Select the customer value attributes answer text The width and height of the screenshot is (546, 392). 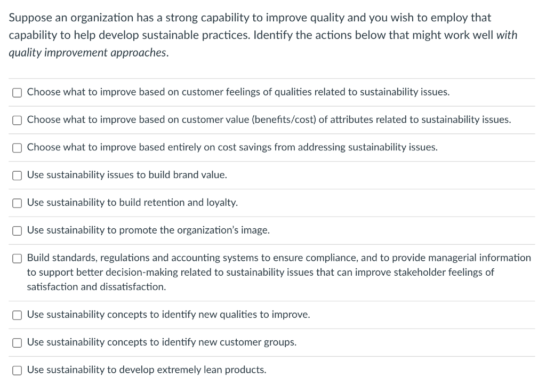pos(269,119)
